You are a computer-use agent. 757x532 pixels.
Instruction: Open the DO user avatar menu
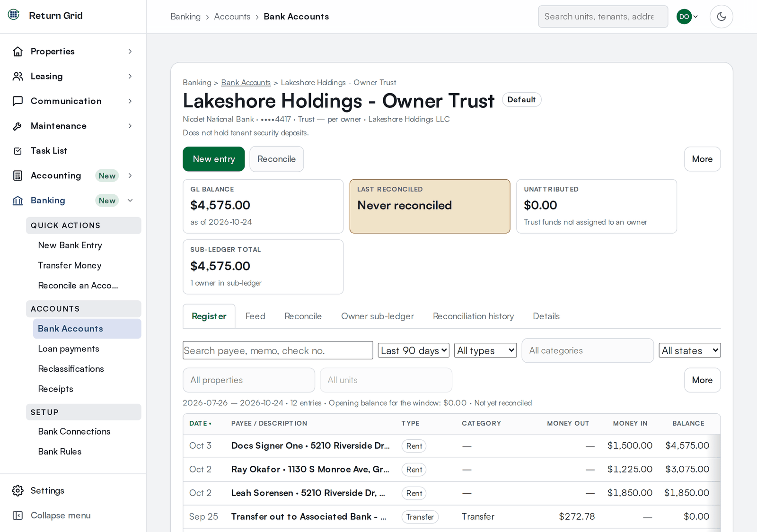(687, 17)
